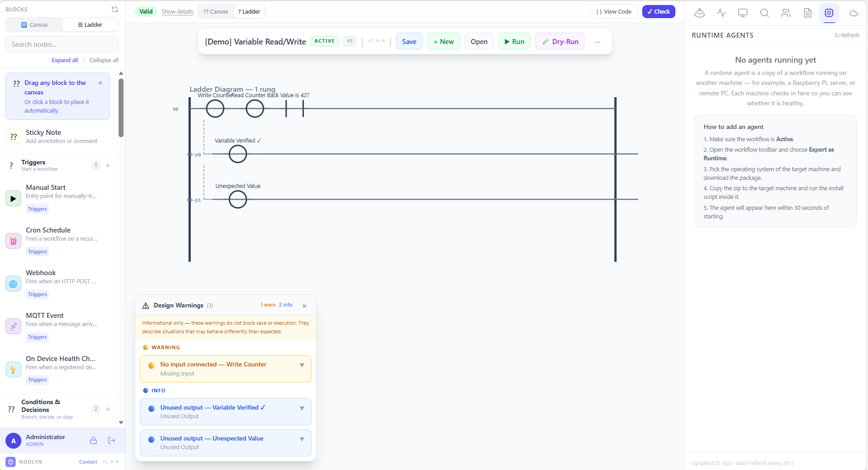
Task: Expand the Unused output Unexpected Value entry
Action: pyautogui.click(x=302, y=439)
